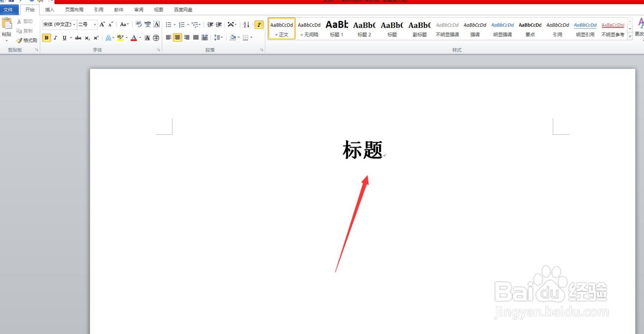Toggle strikethrough formatting
This screenshot has height=334, width=644.
78,38
